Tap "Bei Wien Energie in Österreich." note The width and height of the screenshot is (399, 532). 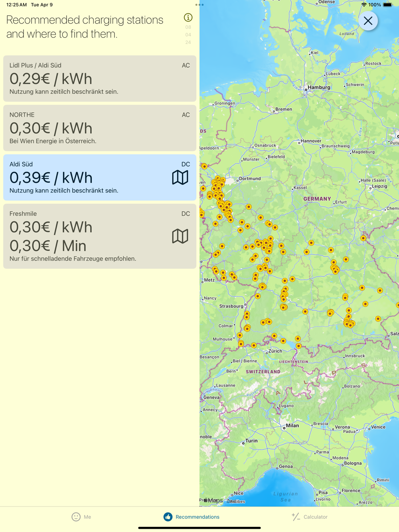(53, 141)
